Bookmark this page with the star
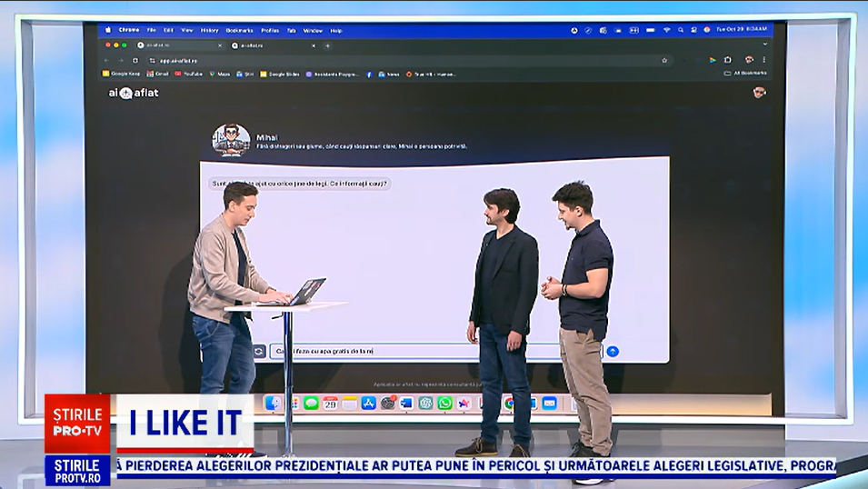Viewport: 868px width, 489px height. 664,60
